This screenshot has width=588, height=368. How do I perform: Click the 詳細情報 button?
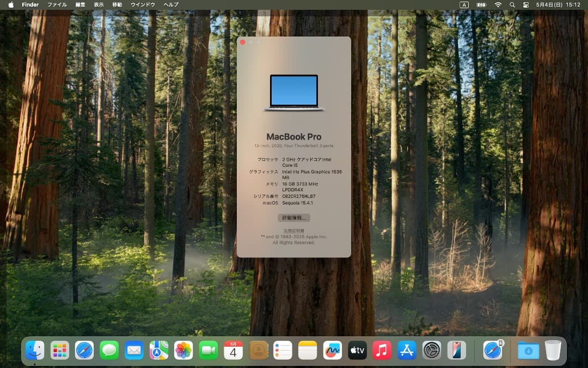click(295, 218)
